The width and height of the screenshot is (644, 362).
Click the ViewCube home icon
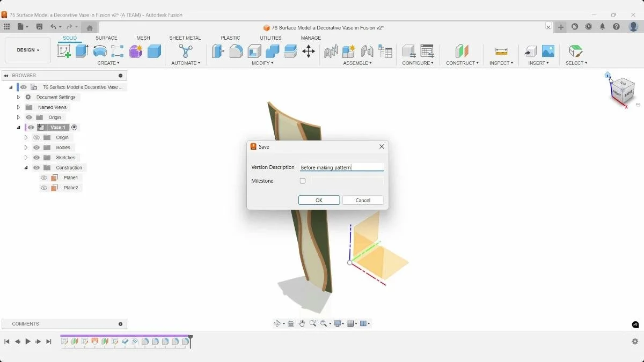pos(608,75)
